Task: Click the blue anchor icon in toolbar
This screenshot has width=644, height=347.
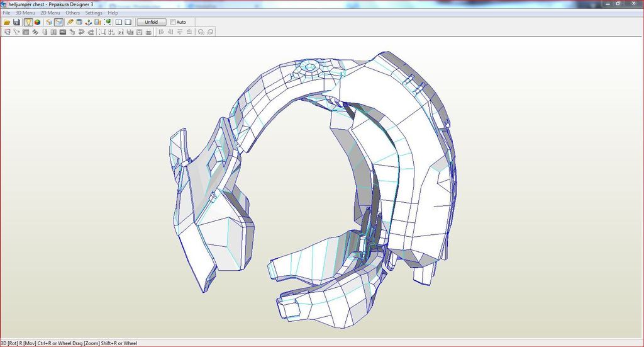Action: pos(89,22)
